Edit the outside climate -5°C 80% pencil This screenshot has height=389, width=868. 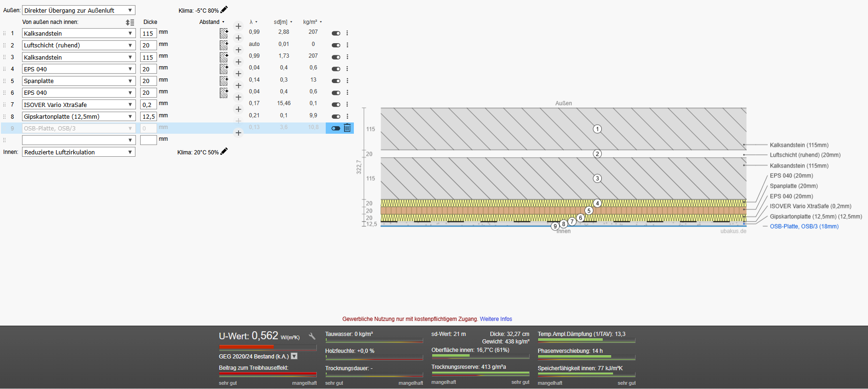tap(224, 9)
